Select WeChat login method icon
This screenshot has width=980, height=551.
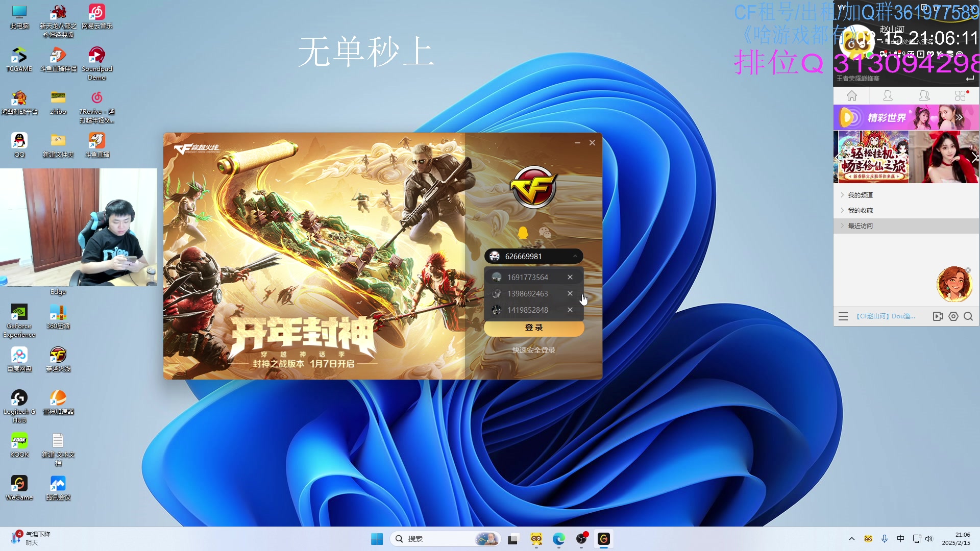545,233
